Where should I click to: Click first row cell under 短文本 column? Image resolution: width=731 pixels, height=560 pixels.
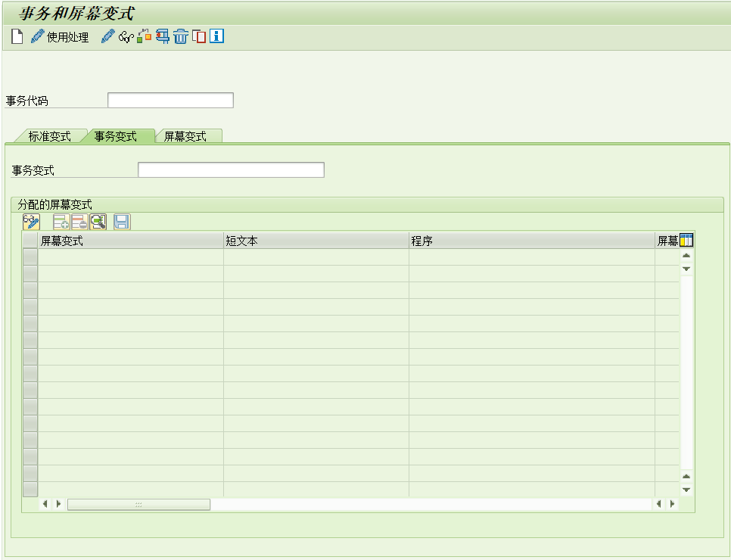[x=316, y=257]
